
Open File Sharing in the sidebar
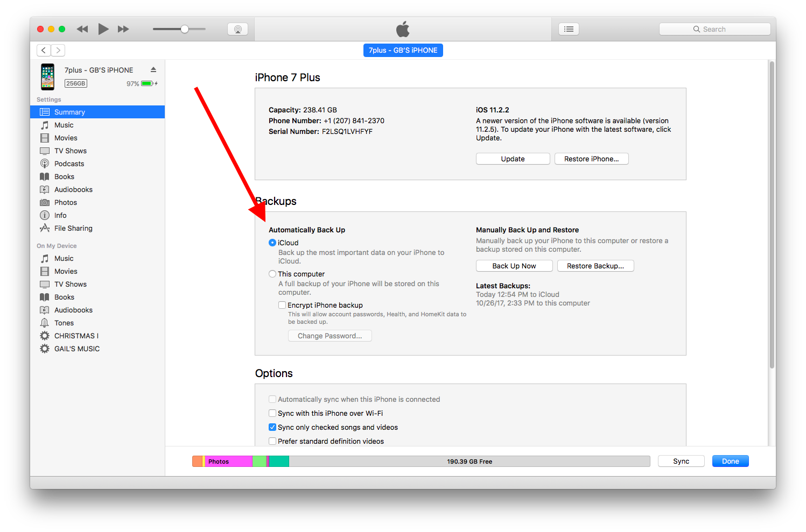click(97, 228)
